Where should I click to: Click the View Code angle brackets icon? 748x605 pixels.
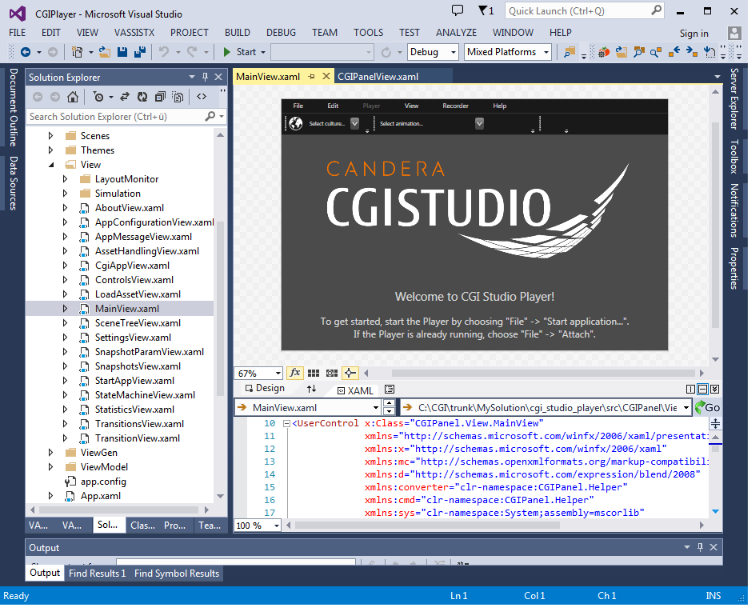tap(201, 96)
